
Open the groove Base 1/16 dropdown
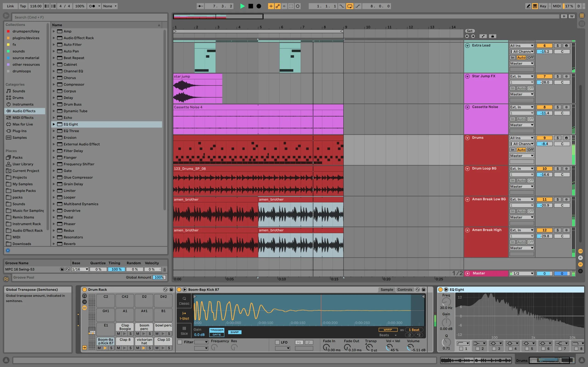[x=80, y=269]
